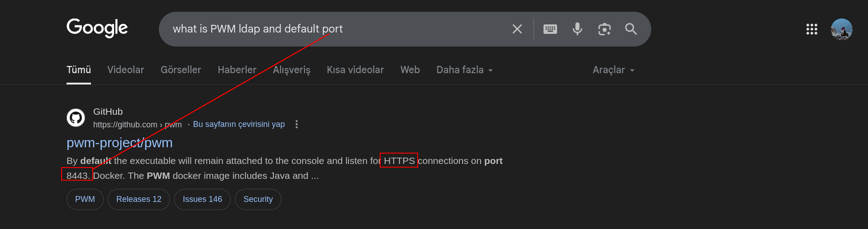868x229 pixels.
Task: Open result options three-dot menu
Action: coord(296,124)
